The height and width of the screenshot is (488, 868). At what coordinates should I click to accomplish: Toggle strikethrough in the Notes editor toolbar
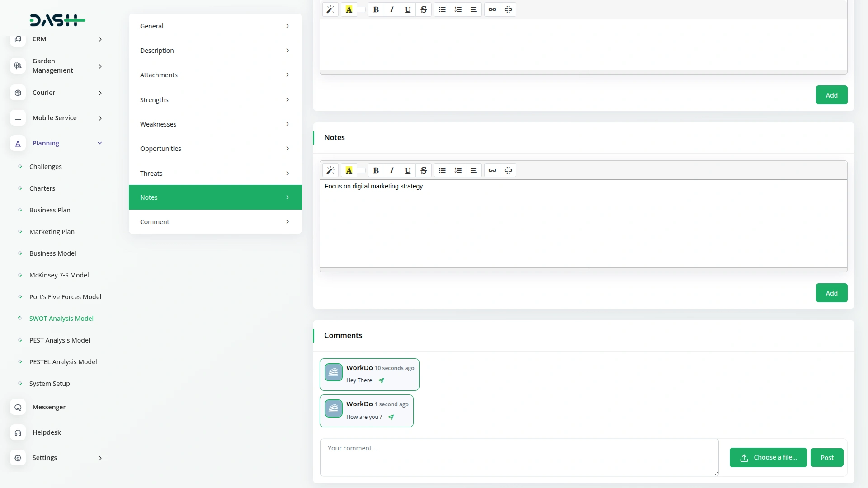(424, 170)
